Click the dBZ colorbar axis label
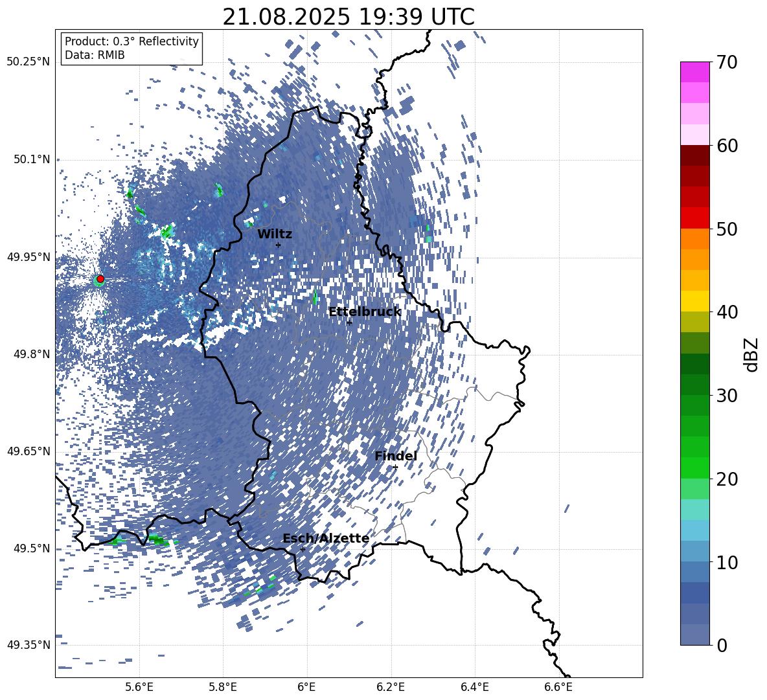 click(752, 354)
